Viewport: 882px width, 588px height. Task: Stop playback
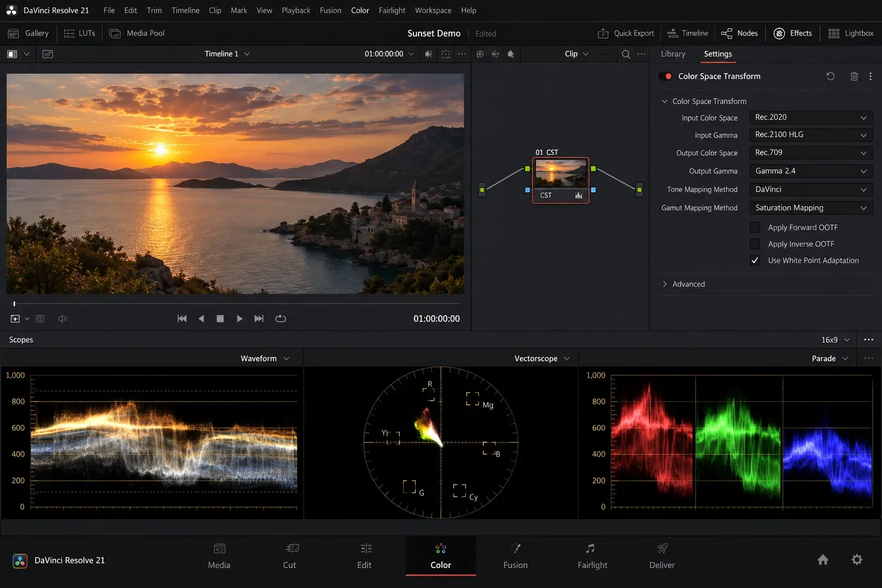[x=220, y=319]
